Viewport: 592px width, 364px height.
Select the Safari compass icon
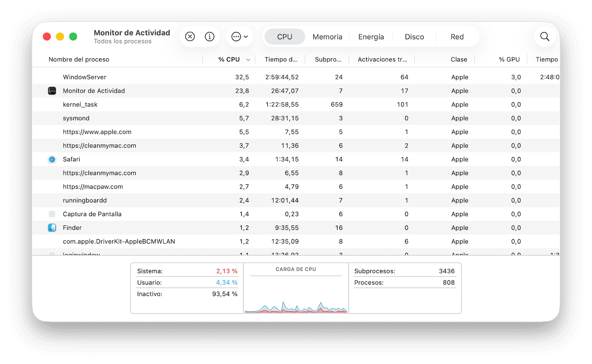pyautogui.click(x=52, y=159)
